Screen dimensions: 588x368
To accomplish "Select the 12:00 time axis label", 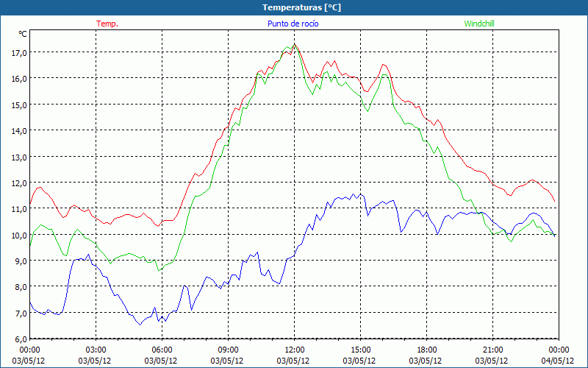I will pyautogui.click(x=294, y=350).
